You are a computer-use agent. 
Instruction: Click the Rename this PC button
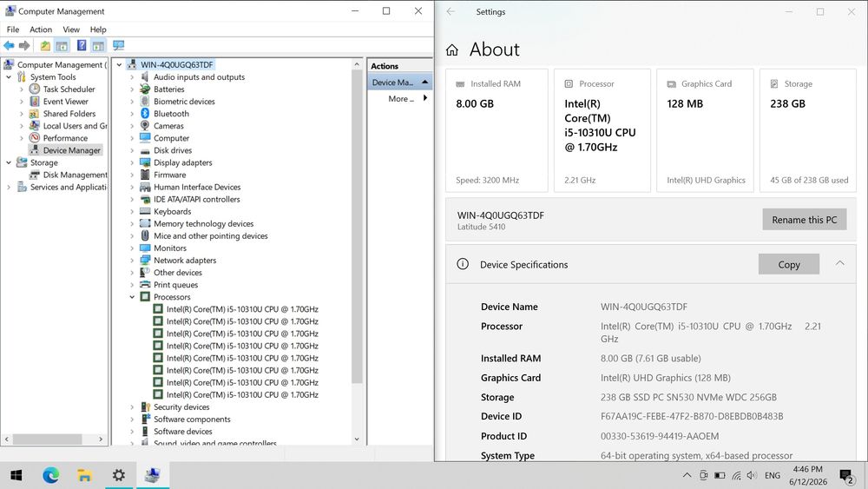pyautogui.click(x=805, y=220)
